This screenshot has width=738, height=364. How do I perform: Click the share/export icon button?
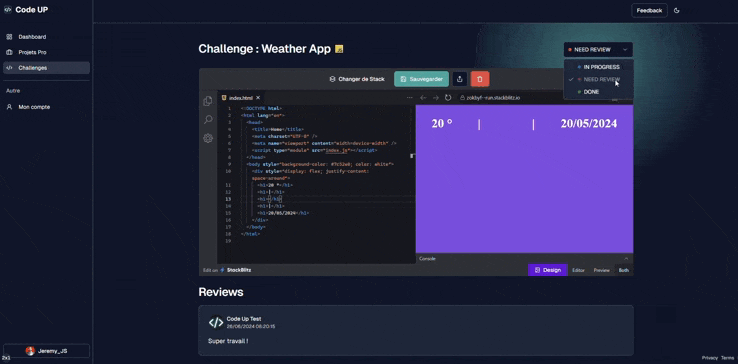[460, 79]
